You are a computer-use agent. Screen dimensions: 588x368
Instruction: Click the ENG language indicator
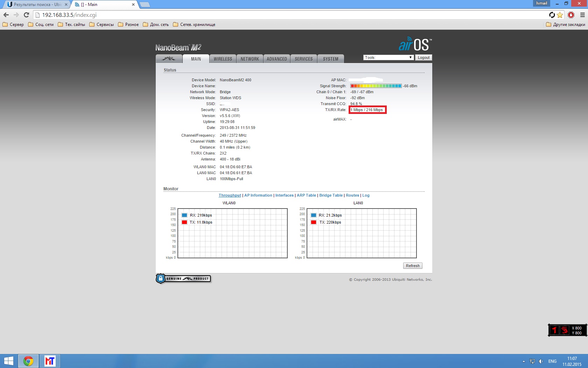(552, 361)
